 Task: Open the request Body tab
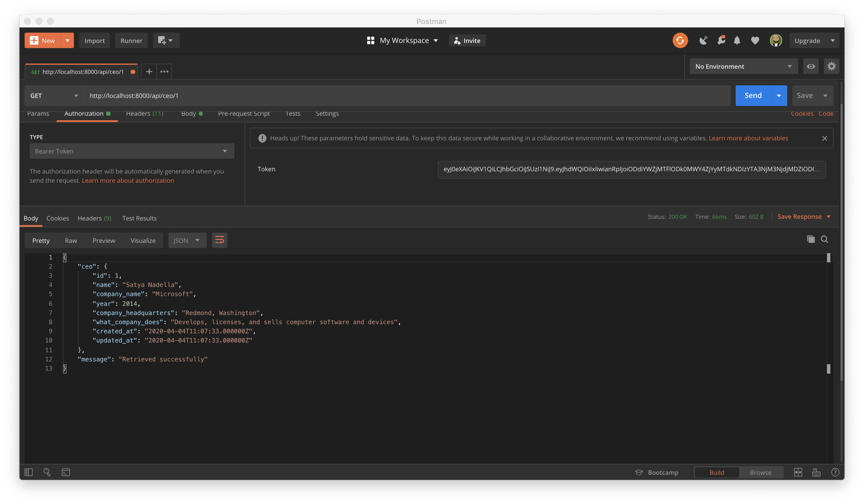[192, 113]
